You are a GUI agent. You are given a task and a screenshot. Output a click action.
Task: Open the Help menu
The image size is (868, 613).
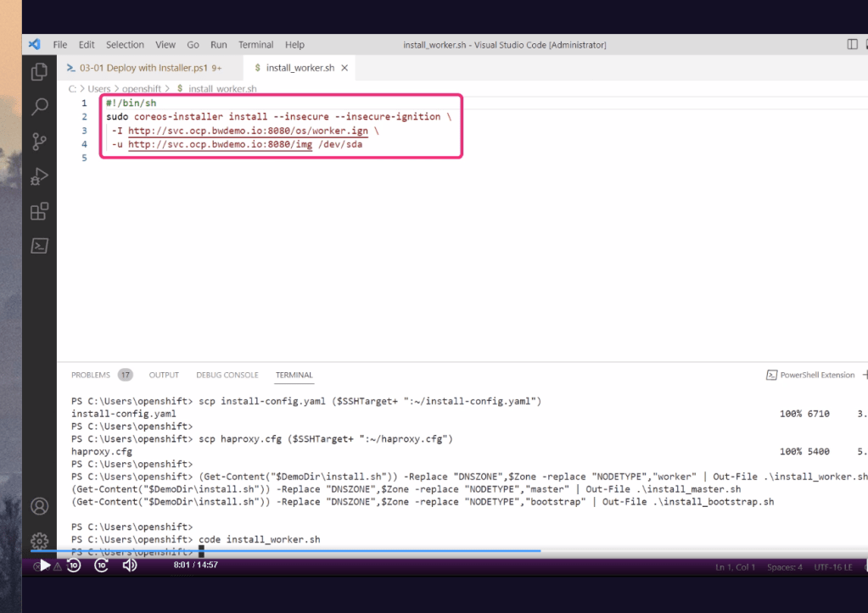tap(294, 45)
